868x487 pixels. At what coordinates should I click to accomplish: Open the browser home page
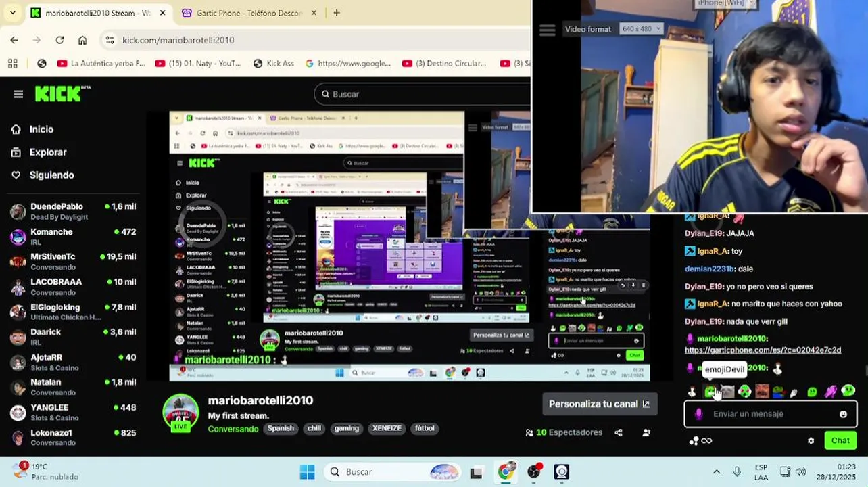tap(82, 40)
